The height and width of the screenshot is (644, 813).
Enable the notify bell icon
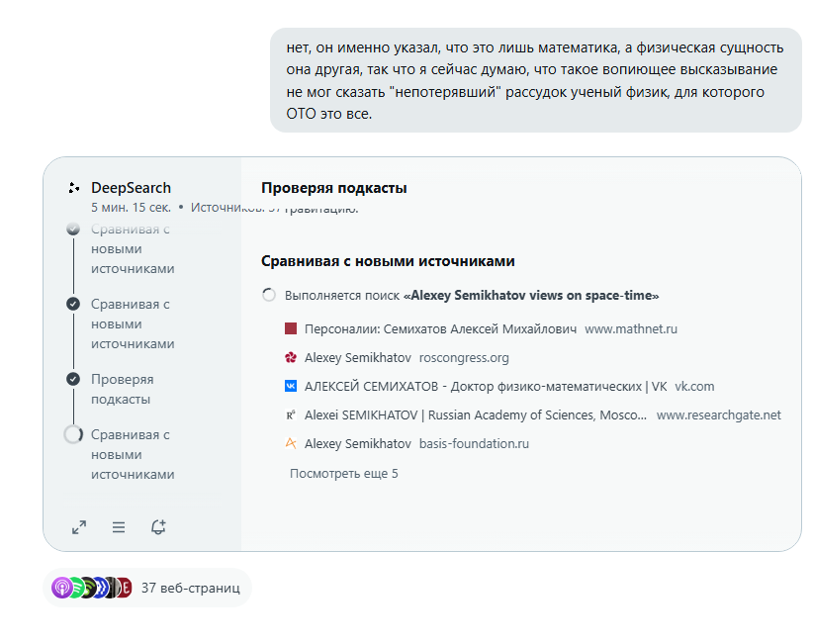[158, 527]
